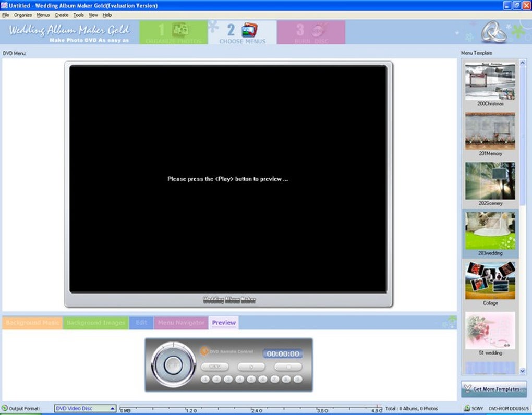
Task: Open the Create menu
Action: 62,15
